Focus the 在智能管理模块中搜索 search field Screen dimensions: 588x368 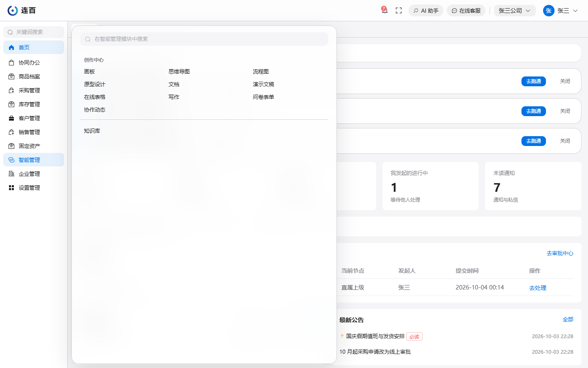(x=204, y=39)
